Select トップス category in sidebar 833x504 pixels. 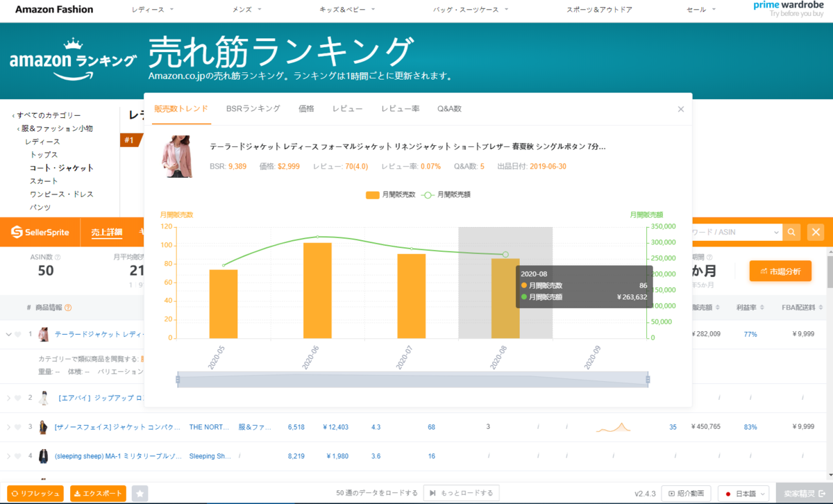(44, 155)
